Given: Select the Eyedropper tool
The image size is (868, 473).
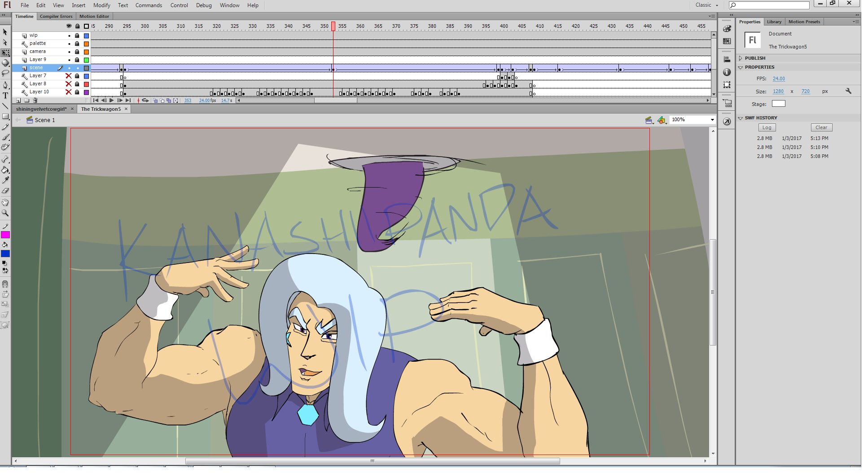Looking at the screenshot, I should (x=5, y=180).
